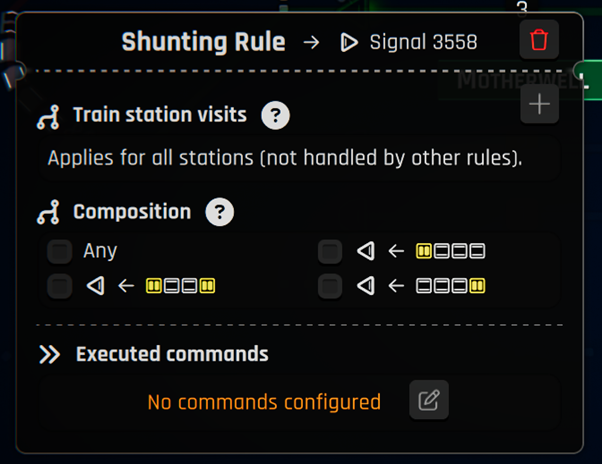Click the Shunting Rule title

click(203, 41)
